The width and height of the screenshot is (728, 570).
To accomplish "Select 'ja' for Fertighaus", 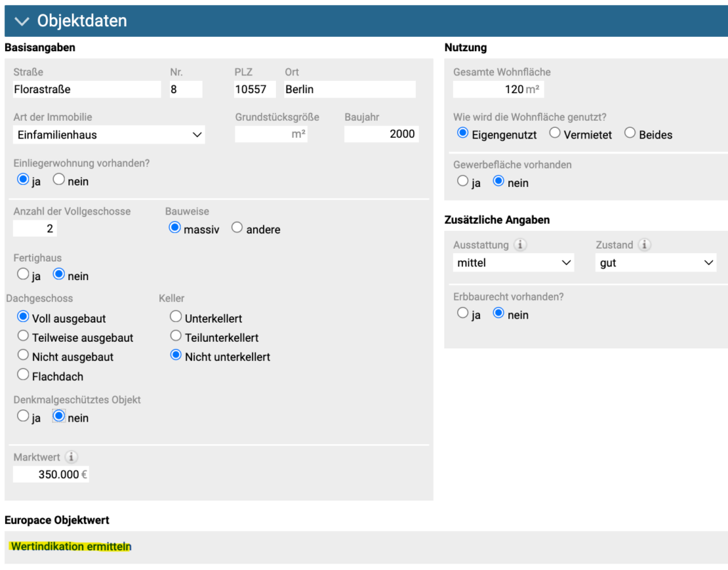I will (x=23, y=274).
